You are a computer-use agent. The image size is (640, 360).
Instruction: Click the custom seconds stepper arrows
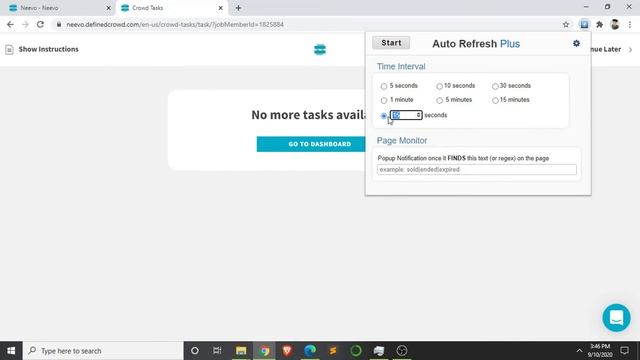[x=418, y=115]
